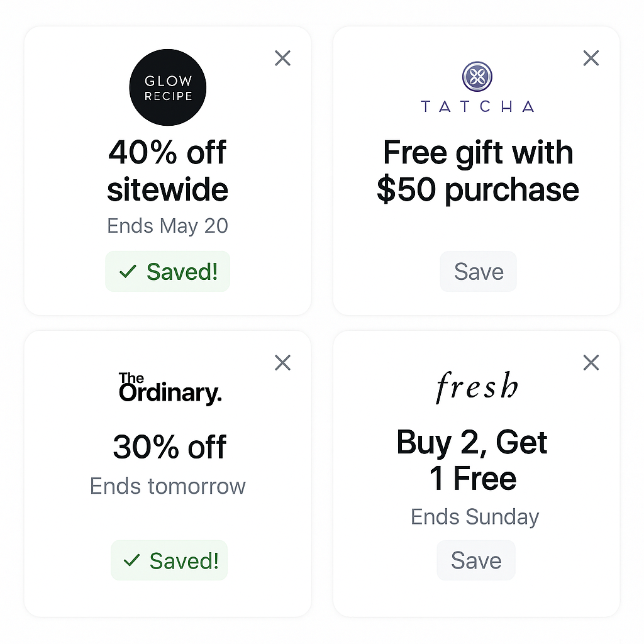
Task: Click the Fresh script logo
Action: pos(477,387)
